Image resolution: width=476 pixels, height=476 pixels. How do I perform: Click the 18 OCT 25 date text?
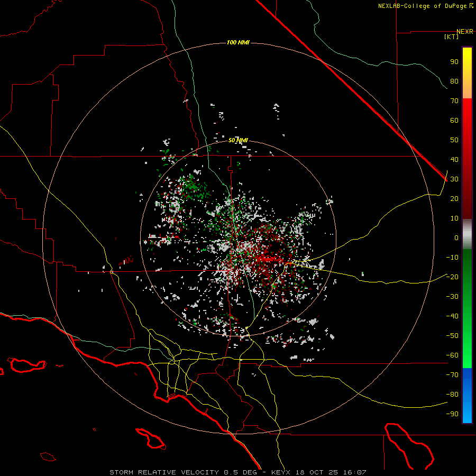click(x=317, y=472)
